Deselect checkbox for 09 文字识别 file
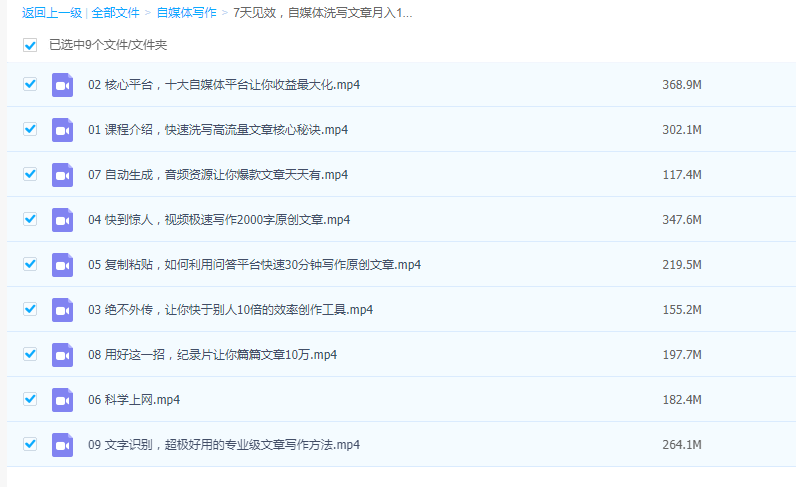This screenshot has width=796, height=487. pyautogui.click(x=30, y=444)
